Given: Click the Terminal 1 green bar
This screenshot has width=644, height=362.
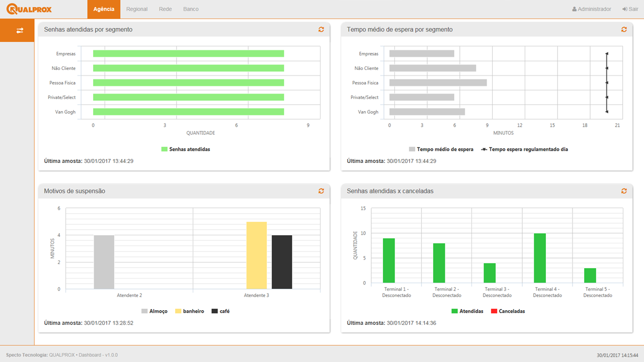Looking at the screenshot, I should point(389,260).
